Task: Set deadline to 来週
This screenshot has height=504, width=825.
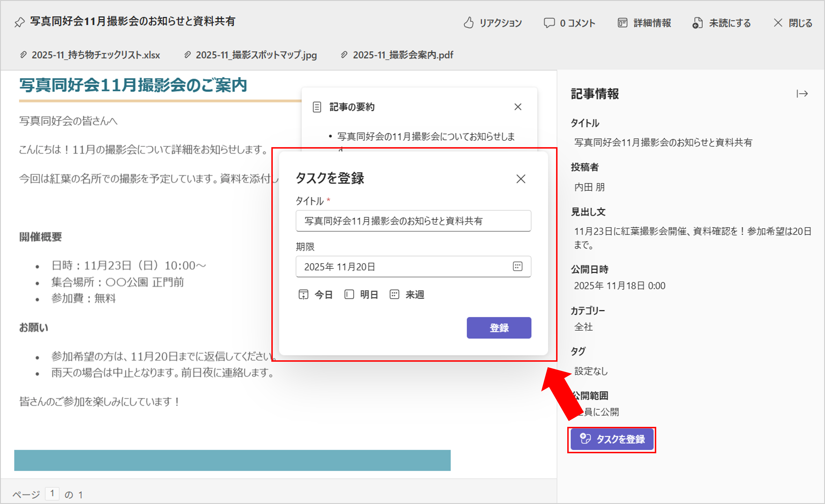Action: pyautogui.click(x=407, y=295)
